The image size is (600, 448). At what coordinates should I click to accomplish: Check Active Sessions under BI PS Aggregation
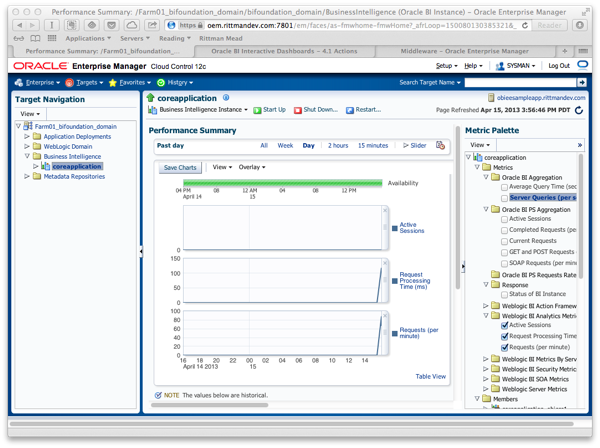coord(504,219)
